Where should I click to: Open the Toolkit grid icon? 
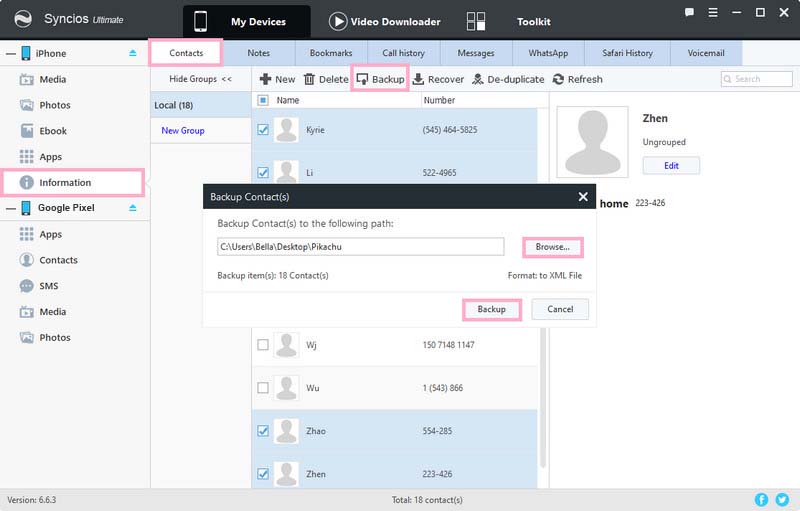click(x=476, y=21)
